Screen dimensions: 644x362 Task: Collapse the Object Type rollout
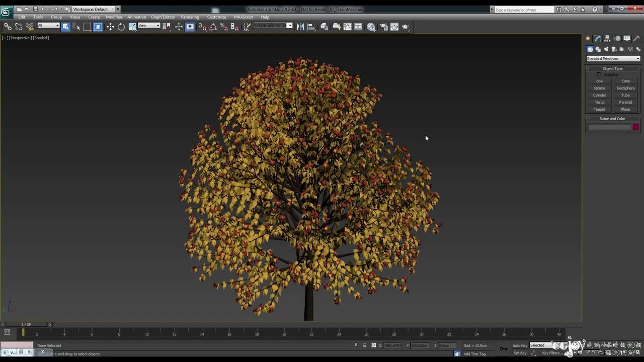click(x=612, y=68)
